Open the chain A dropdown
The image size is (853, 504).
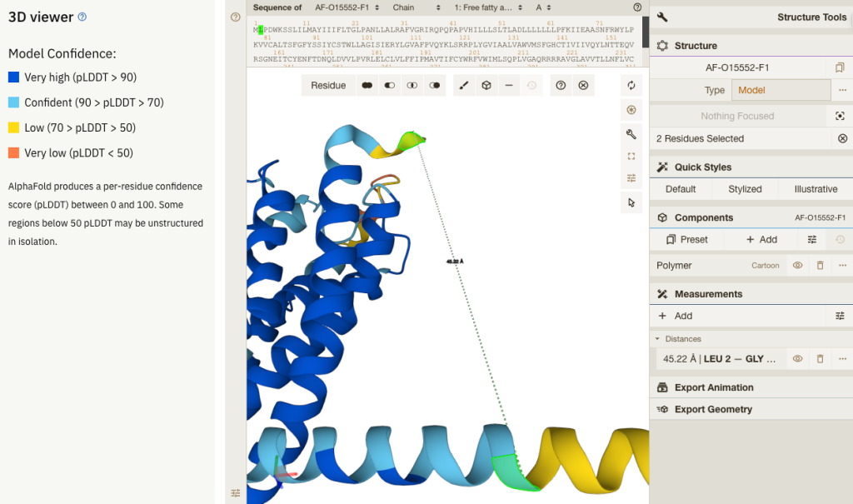543,7
